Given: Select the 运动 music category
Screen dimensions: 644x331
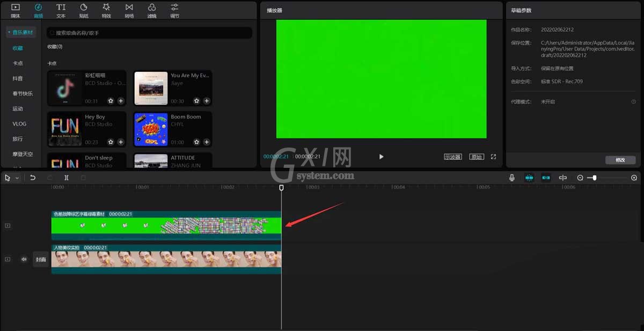Looking at the screenshot, I should (18, 108).
